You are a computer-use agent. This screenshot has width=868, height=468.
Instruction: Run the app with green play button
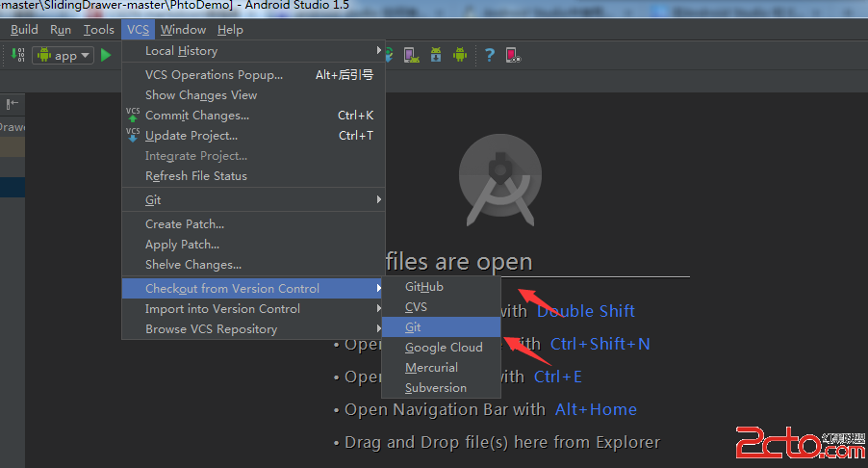tap(106, 55)
